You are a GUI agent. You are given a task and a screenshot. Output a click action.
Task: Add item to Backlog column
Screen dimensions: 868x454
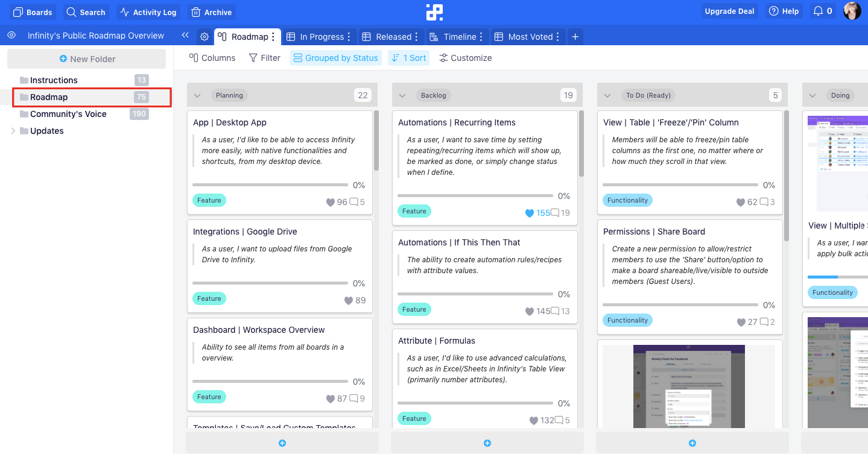coord(487,443)
